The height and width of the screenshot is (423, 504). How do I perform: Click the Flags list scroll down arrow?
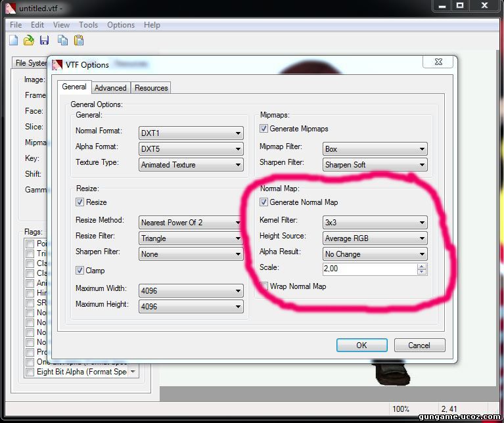pyautogui.click(x=133, y=372)
